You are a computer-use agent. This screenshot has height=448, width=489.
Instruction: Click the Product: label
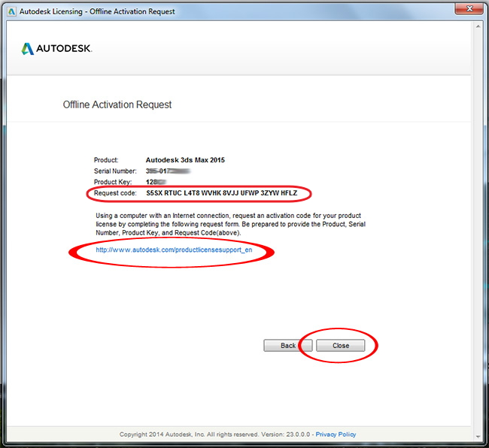106,160
